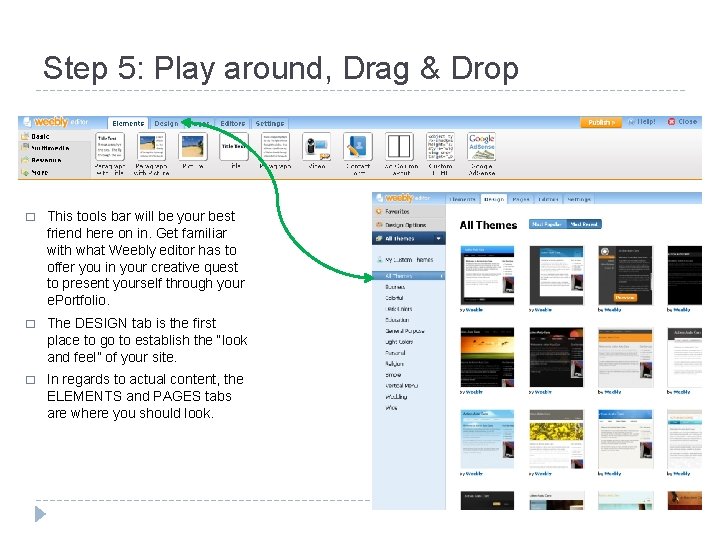Open the More elements category
Screen dimensions: 720x540
tap(34, 172)
